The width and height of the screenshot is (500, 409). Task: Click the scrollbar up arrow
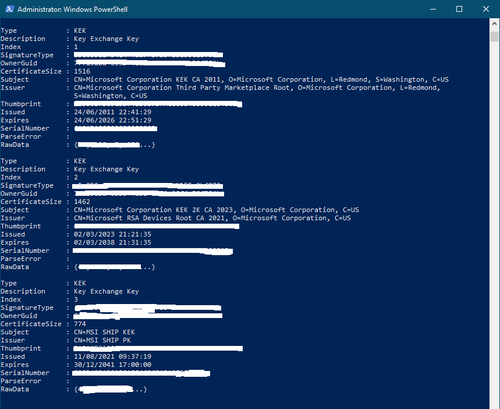click(494, 24)
